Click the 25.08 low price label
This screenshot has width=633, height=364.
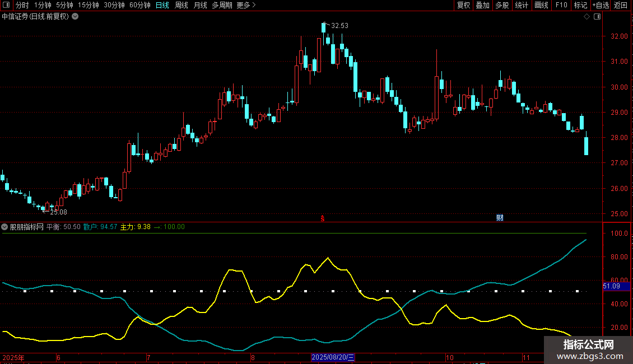pos(58,212)
